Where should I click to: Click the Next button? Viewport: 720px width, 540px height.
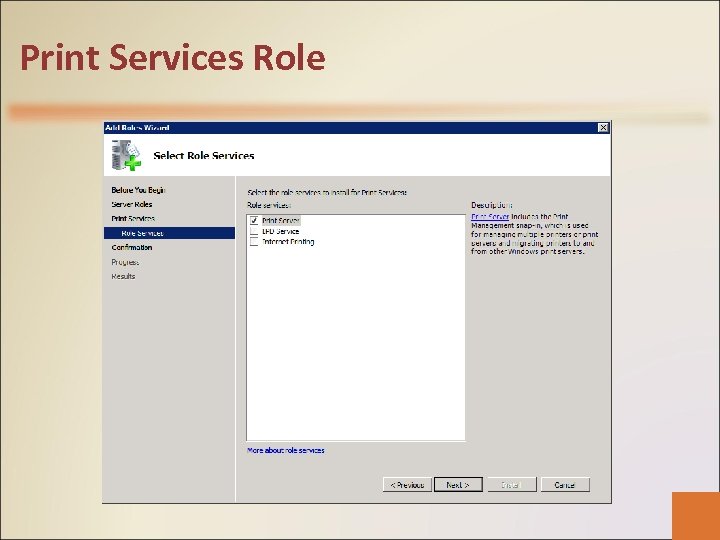pyautogui.click(x=458, y=485)
